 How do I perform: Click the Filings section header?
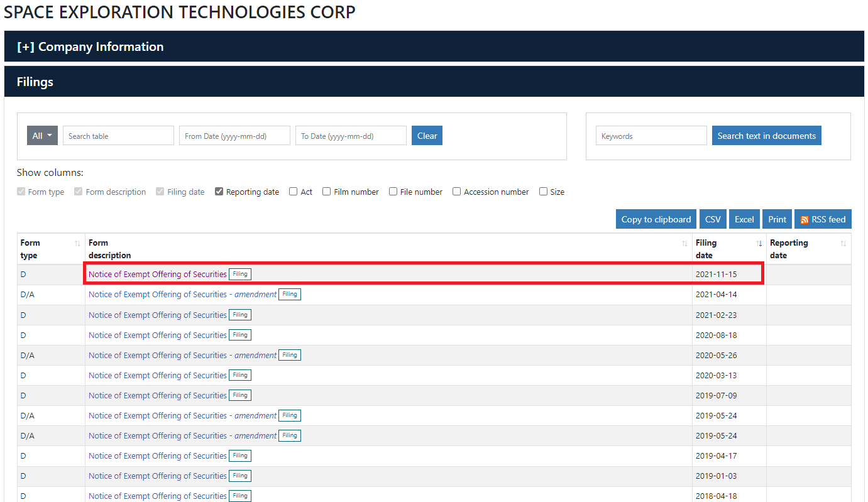pyautogui.click(x=434, y=82)
